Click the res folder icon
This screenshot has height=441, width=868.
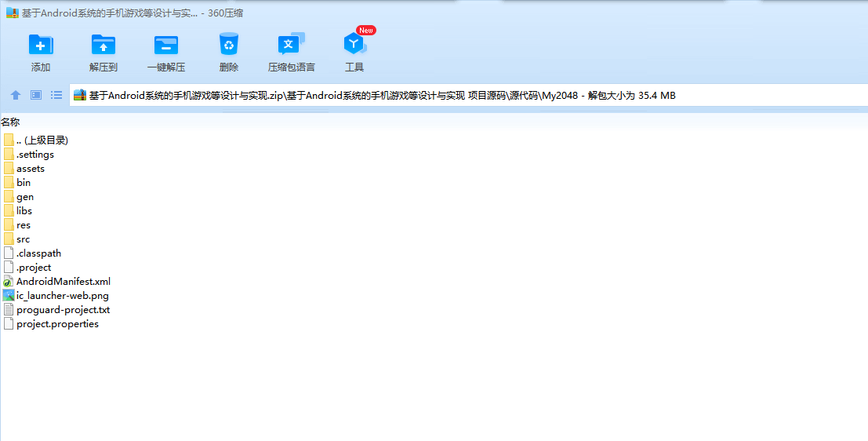click(9, 225)
